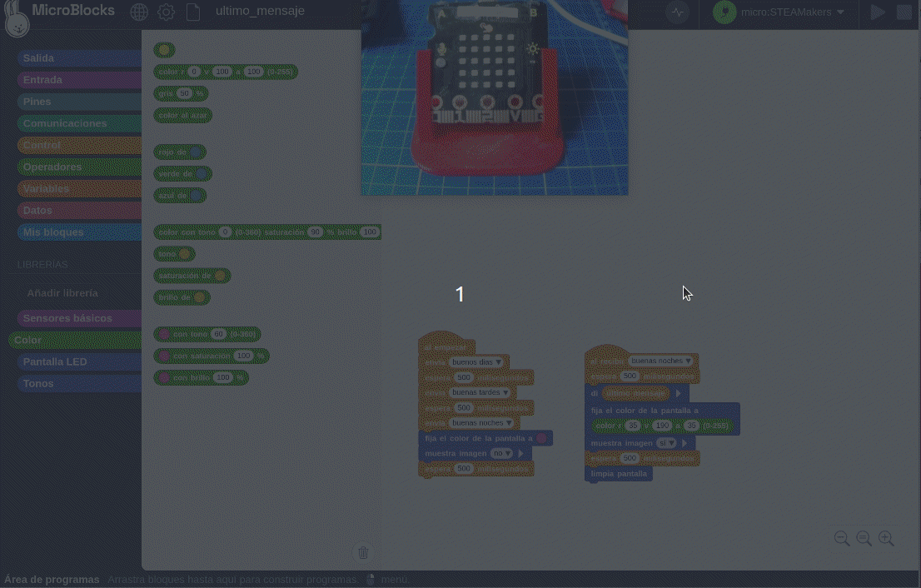Click the swatch in 'saturación de' block
This screenshot has height=588, width=921.
pyautogui.click(x=221, y=276)
